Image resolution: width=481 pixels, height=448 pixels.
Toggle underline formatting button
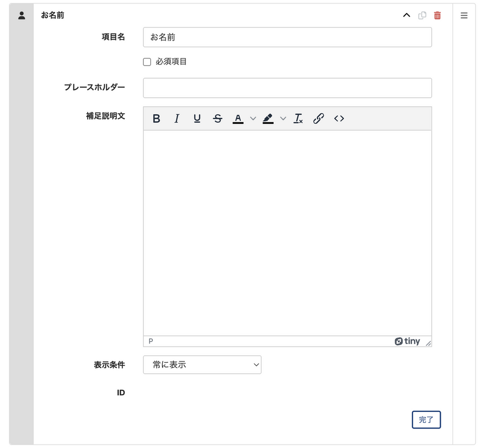(x=197, y=119)
